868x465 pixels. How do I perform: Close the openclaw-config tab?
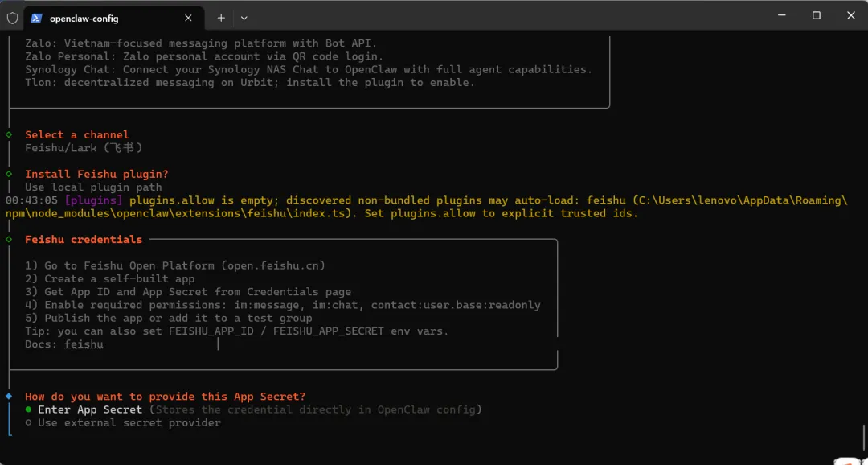pos(188,18)
